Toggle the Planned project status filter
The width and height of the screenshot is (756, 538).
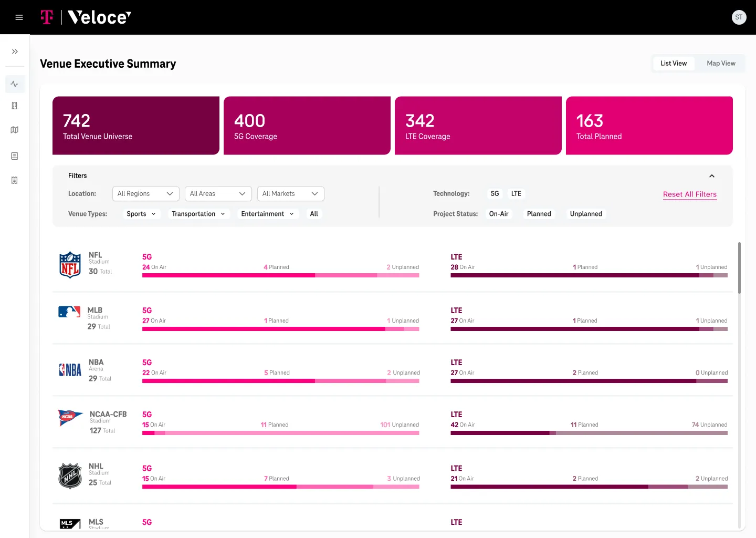click(x=539, y=214)
